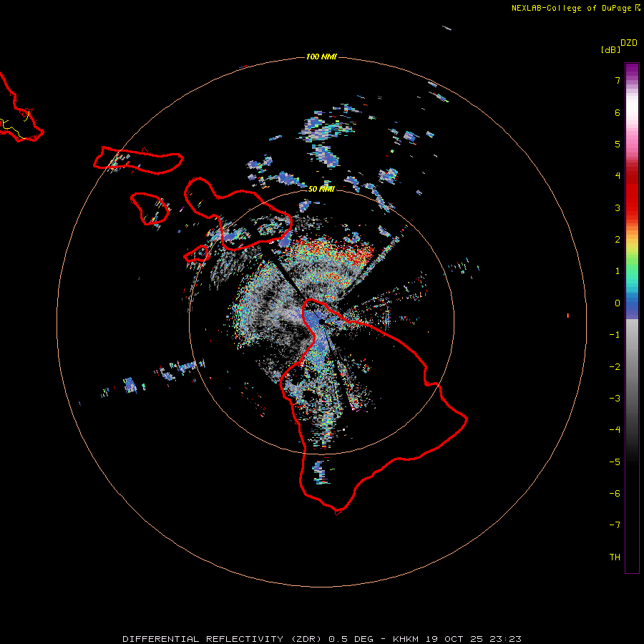Click the DZD dB color scale title

(x=620, y=46)
